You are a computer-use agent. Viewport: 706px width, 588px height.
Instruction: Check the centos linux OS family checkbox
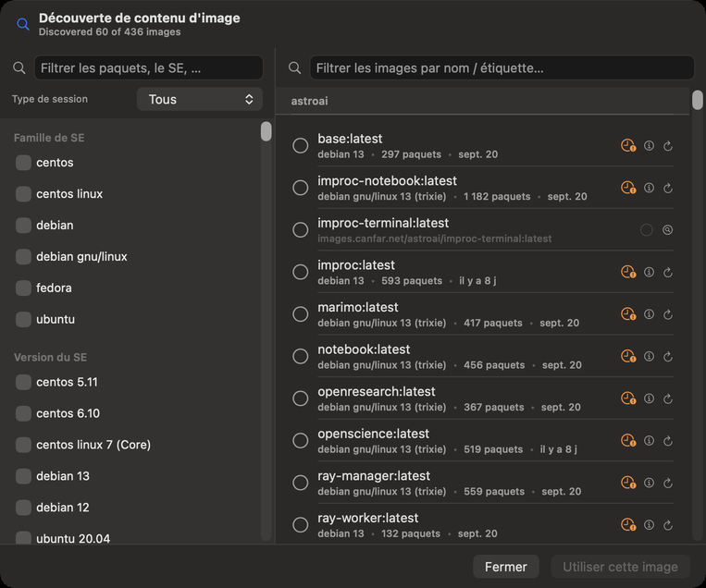[x=23, y=194]
